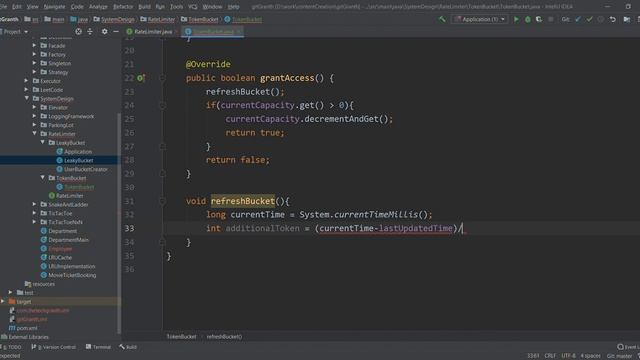The height and width of the screenshot is (360, 640).
Task: Click the Git: master branch status entry
Action: pos(619,356)
